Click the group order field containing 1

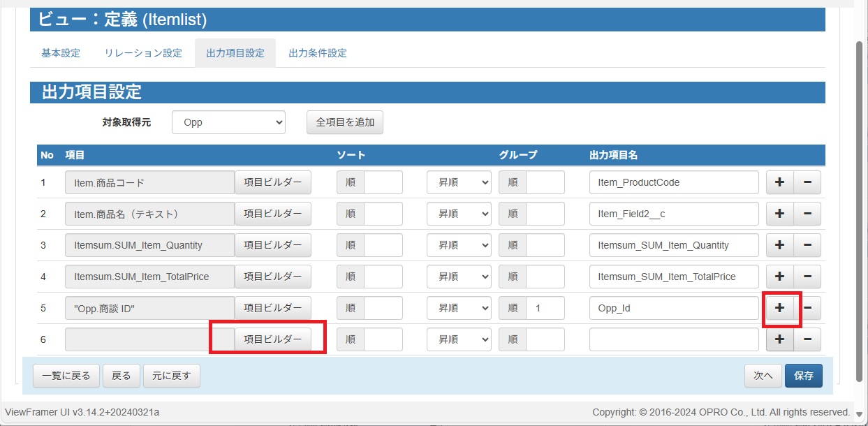pyautogui.click(x=545, y=308)
